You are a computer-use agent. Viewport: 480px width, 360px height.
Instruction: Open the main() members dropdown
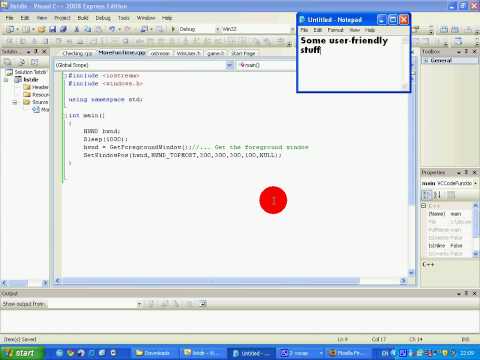click(x=267, y=65)
